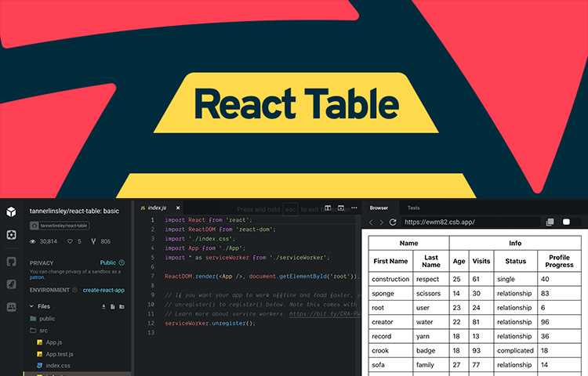Click the 806 forks count
Image resolution: width=588 pixels, height=376 pixels.
[x=105, y=241]
